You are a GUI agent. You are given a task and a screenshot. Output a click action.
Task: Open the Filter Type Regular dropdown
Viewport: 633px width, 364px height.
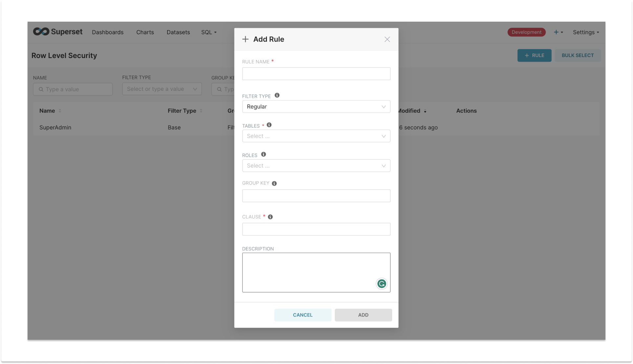(316, 107)
